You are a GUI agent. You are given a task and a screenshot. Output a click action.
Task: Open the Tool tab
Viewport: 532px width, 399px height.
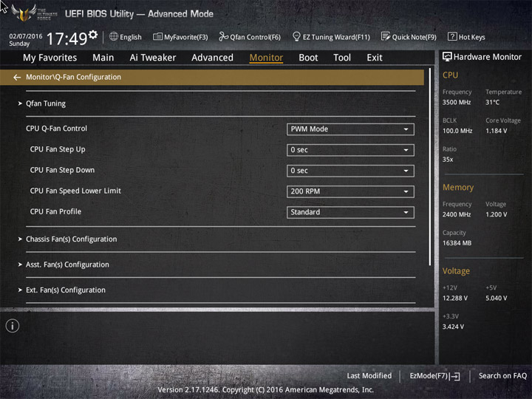pos(342,58)
